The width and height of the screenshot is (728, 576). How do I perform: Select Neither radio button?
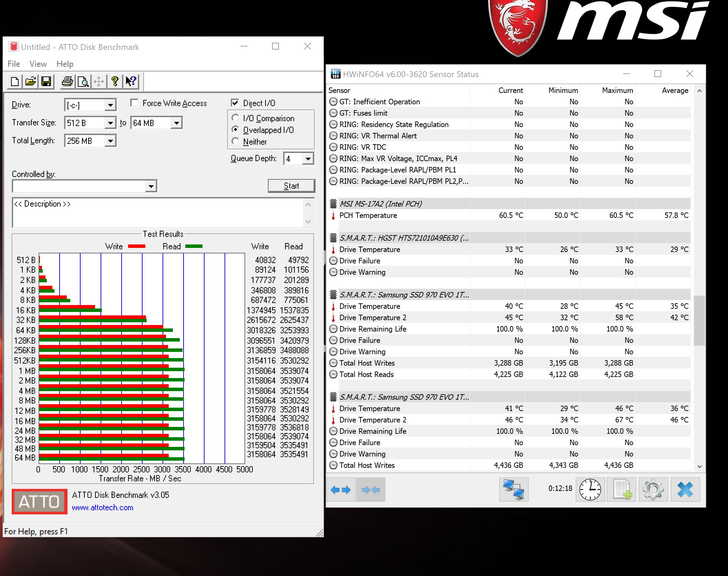coord(235,142)
